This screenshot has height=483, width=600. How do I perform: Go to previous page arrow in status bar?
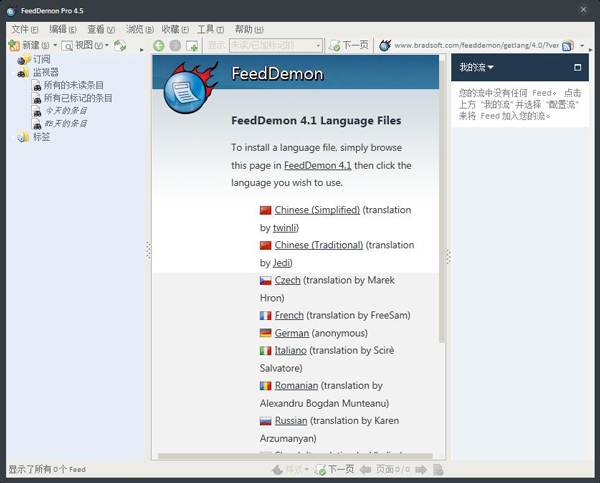[365, 470]
